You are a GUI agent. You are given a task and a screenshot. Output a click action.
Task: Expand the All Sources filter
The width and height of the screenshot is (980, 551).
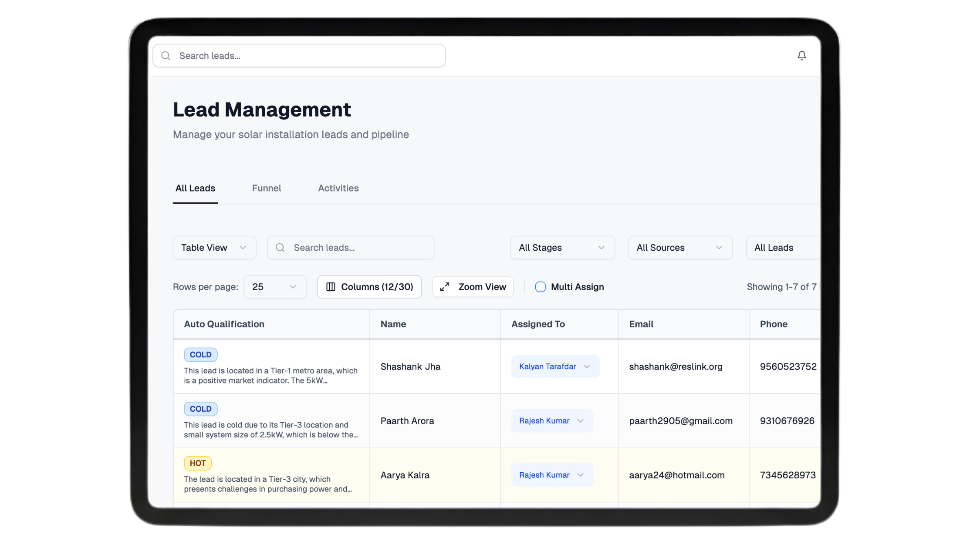679,247
